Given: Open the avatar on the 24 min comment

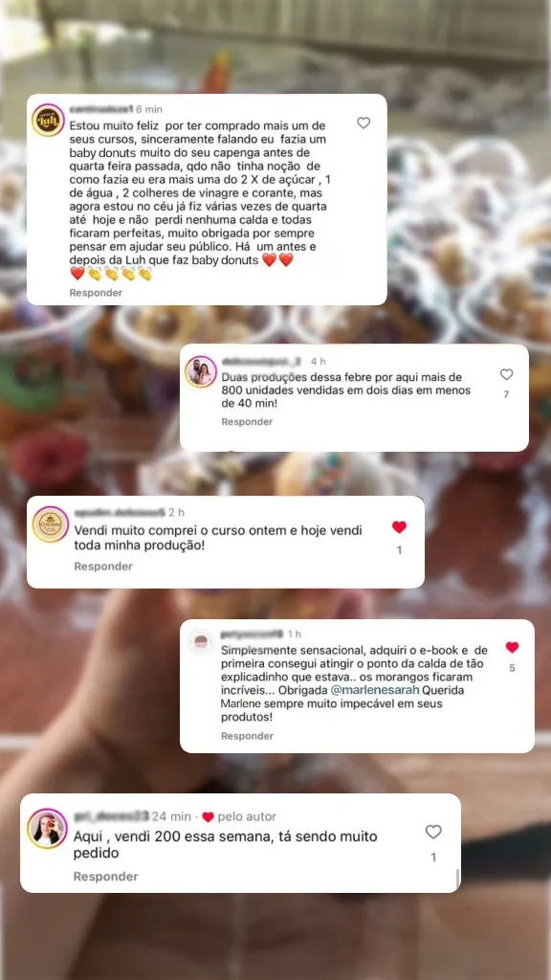Looking at the screenshot, I should [47, 828].
